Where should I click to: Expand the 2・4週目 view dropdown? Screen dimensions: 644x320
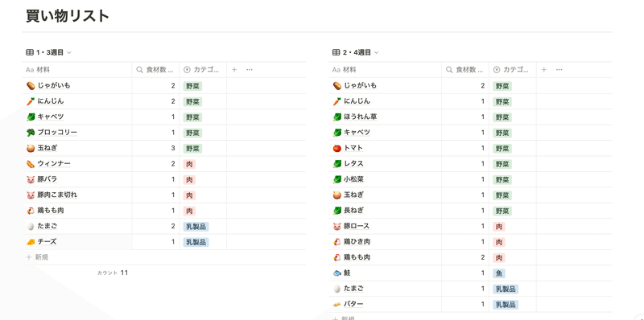click(355, 52)
